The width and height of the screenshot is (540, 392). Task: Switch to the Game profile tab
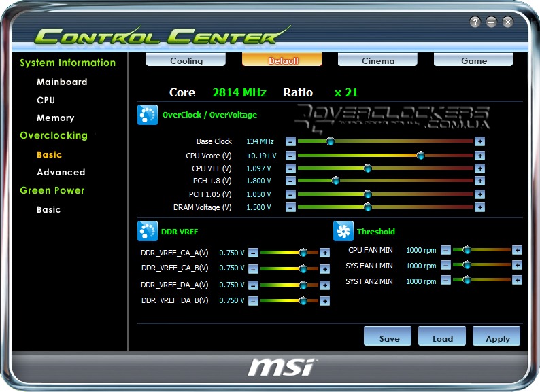[473, 60]
